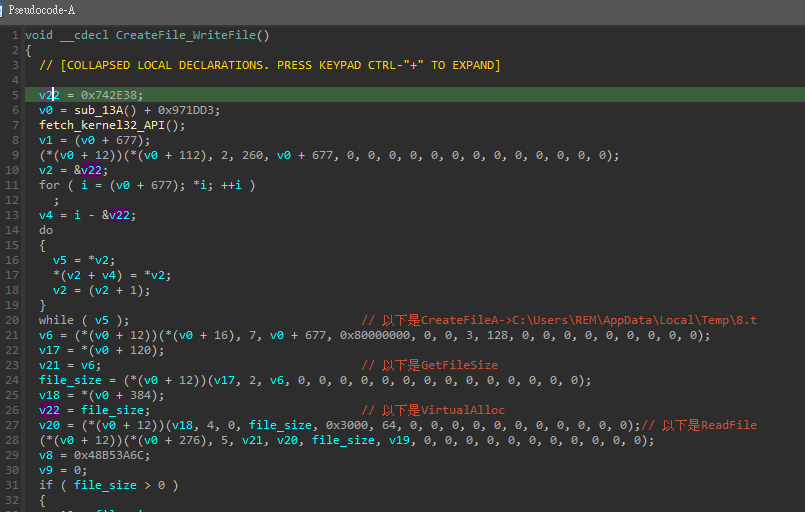Click v19 argument on line 28
The height and width of the screenshot is (512, 805).
(399, 440)
